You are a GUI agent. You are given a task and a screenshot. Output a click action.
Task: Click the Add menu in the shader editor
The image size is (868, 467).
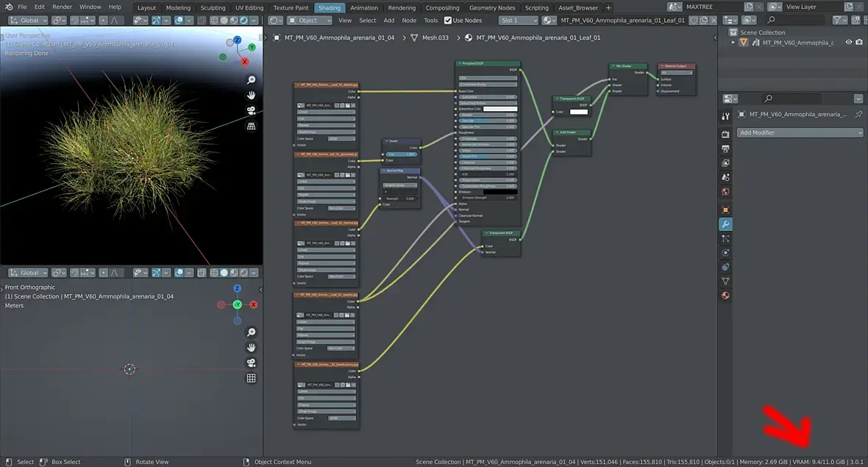click(388, 21)
